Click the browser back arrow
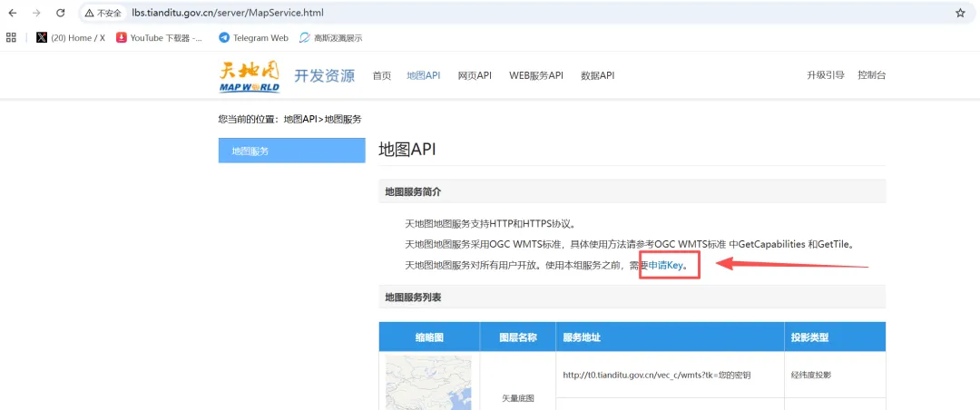The image size is (980, 410). pos(13,13)
